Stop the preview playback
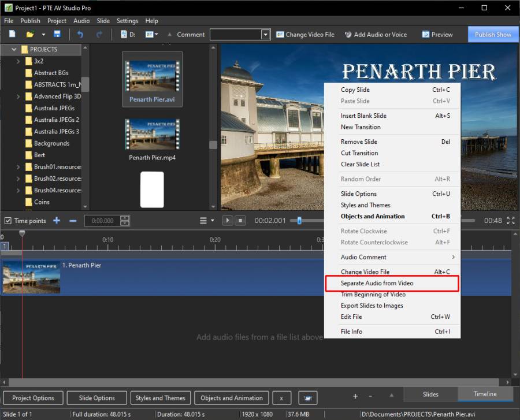Screen dimensions: 520x420 [x=241, y=221]
